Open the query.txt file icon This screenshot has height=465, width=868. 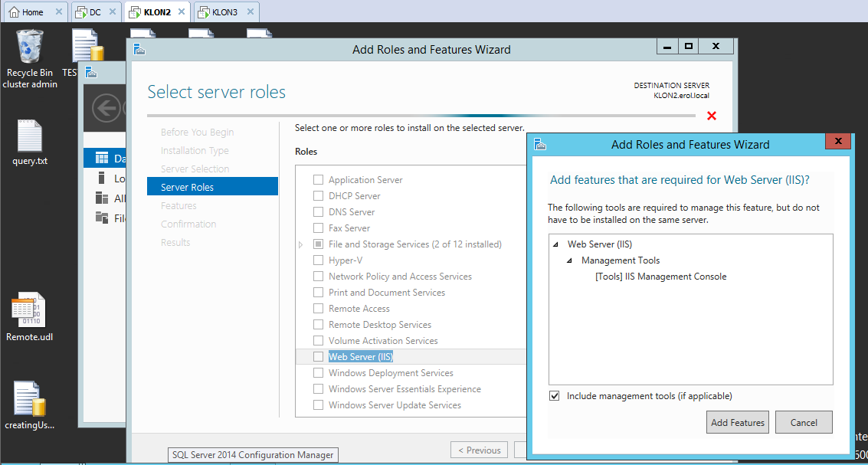pyautogui.click(x=30, y=136)
